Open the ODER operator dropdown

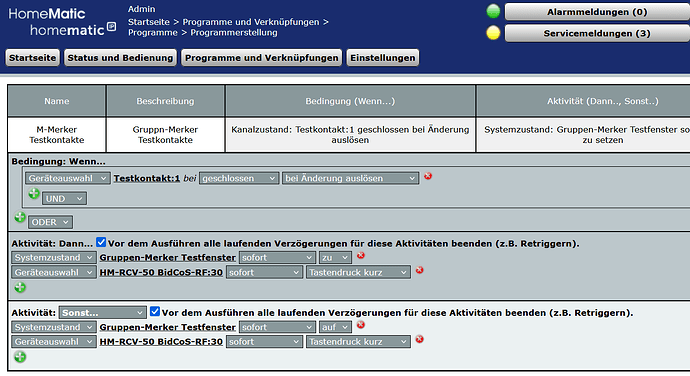pyautogui.click(x=50, y=222)
